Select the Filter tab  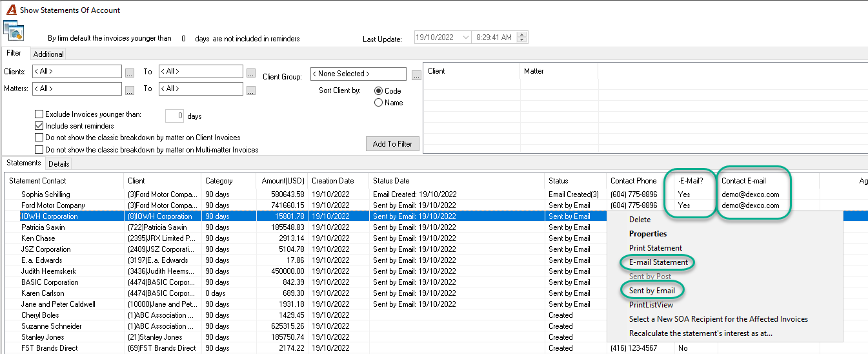14,53
